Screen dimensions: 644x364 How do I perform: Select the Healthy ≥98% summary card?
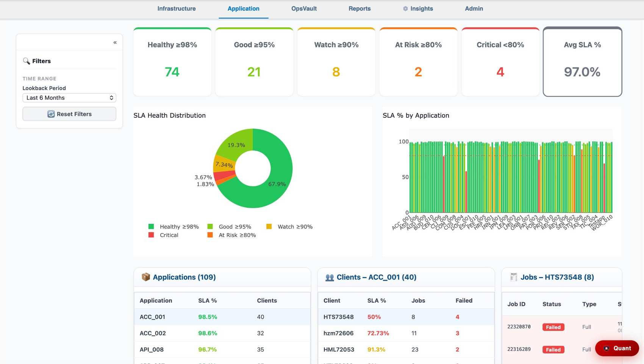(x=172, y=62)
